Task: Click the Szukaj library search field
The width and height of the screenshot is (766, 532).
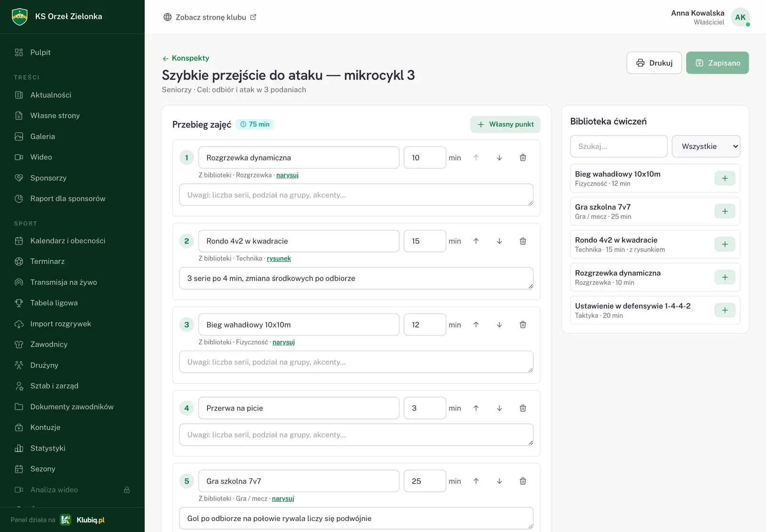Action: (619, 147)
